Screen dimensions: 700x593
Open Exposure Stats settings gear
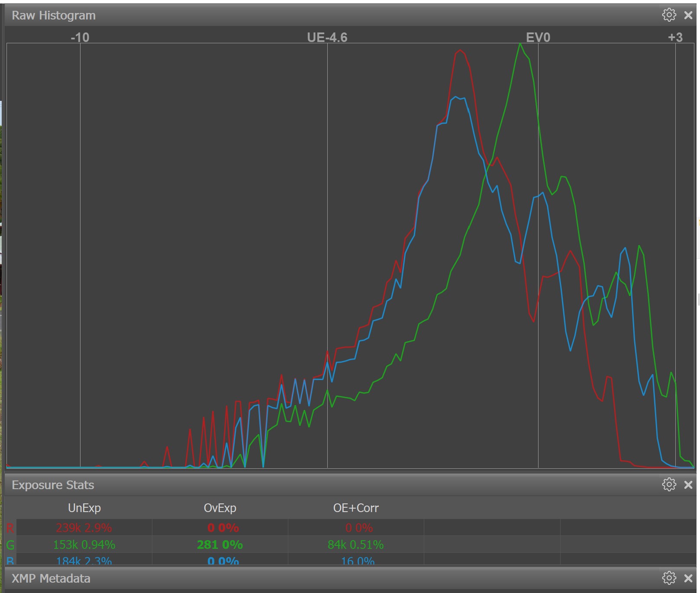coord(669,484)
